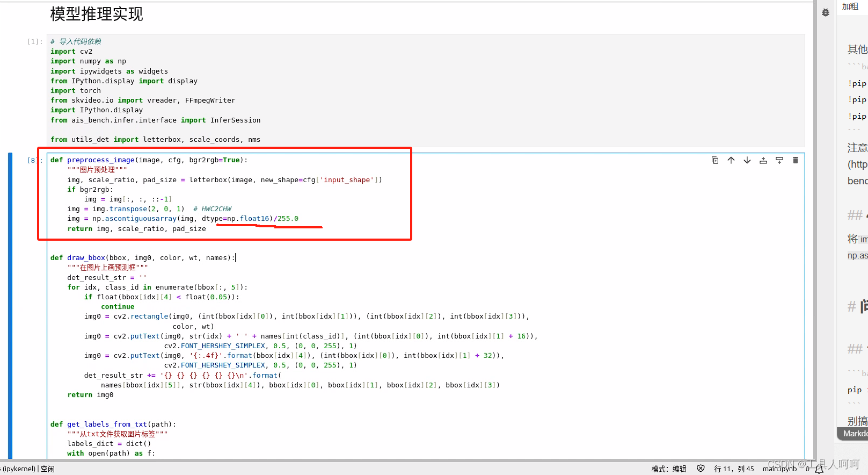Screen dimensions: 868x475
Task: Click the 'continue' statement in draw_bbox
Action: [x=118, y=307]
